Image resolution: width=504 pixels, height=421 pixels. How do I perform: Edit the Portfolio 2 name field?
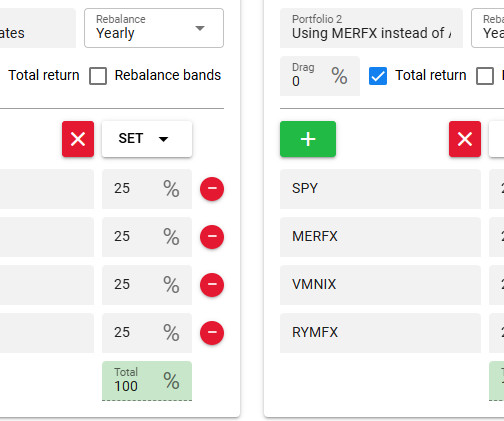pyautogui.click(x=371, y=28)
